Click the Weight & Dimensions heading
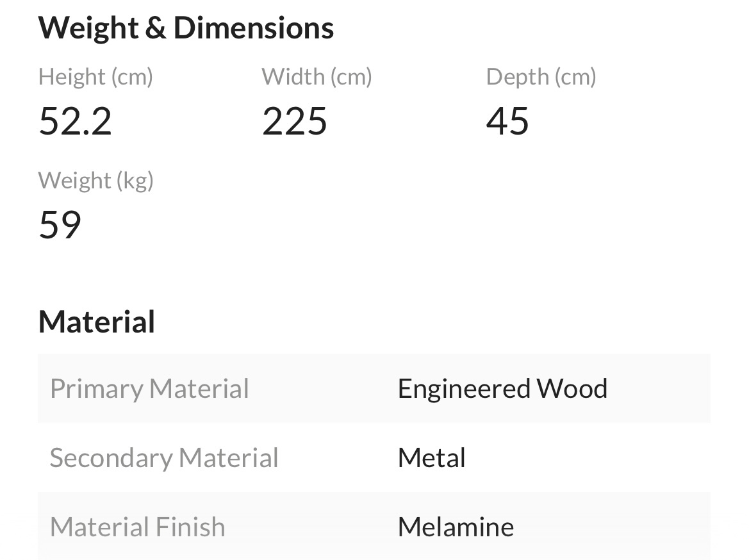 (186, 28)
